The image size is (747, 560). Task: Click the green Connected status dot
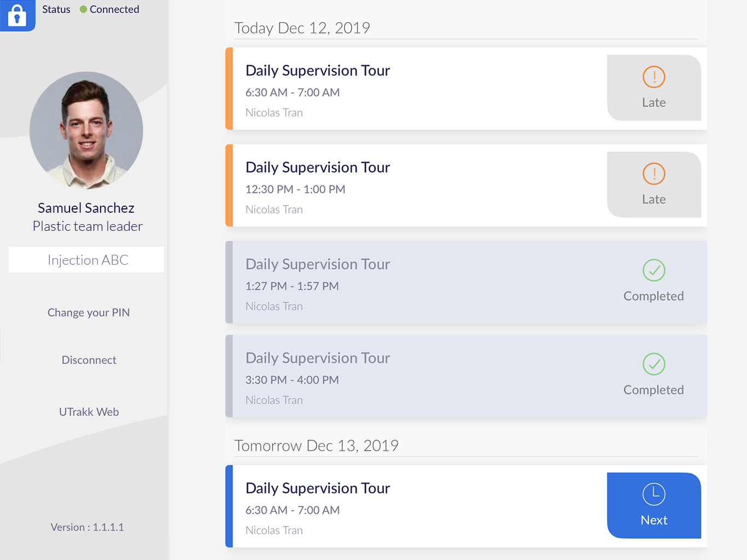pos(84,9)
